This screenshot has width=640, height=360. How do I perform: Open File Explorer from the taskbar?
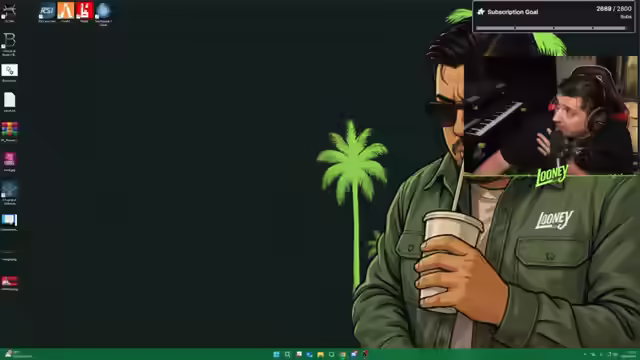pyautogui.click(x=320, y=354)
